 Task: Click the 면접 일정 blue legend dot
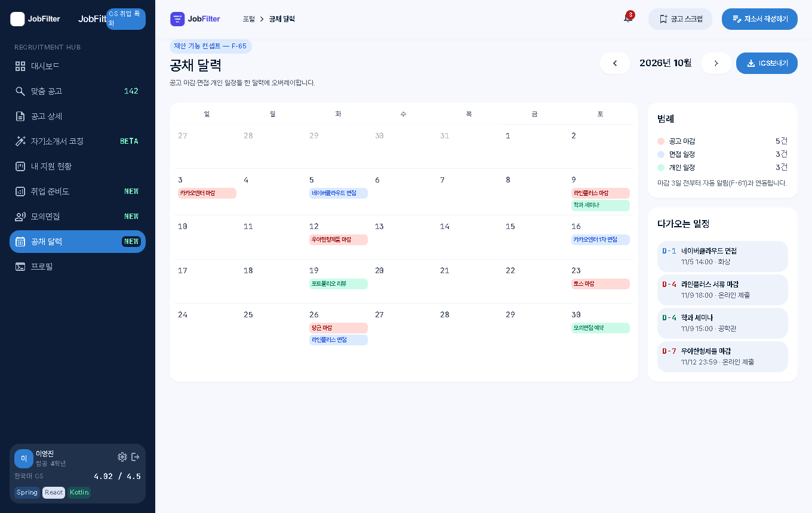661,154
